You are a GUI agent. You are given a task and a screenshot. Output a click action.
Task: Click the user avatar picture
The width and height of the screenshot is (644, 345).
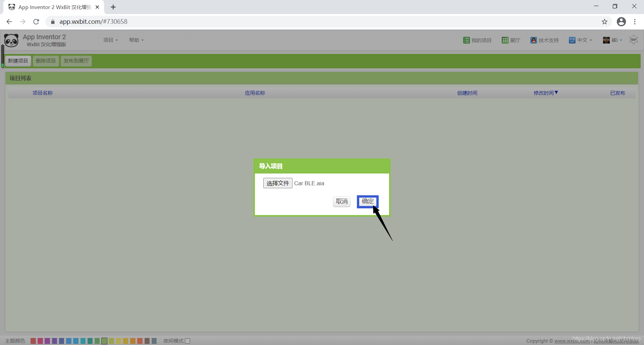(606, 40)
